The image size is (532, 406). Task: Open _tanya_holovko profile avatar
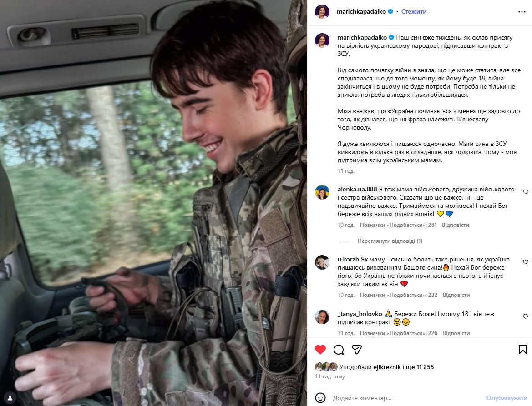[x=322, y=317]
